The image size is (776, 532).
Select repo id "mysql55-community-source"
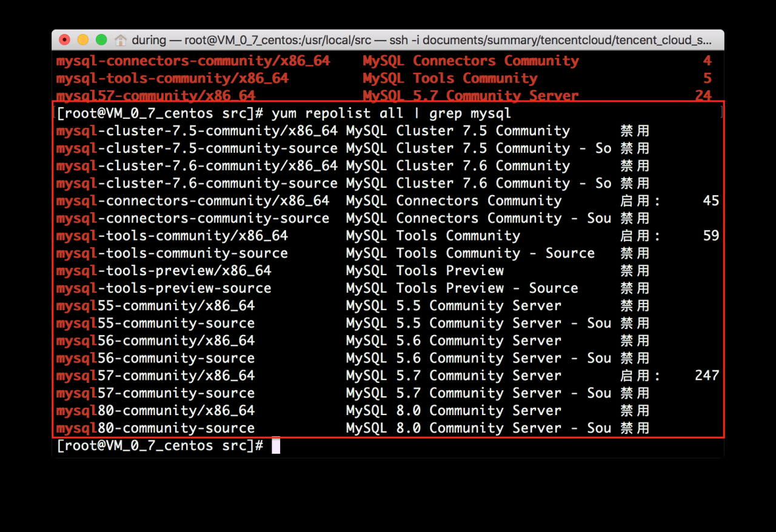coord(156,324)
